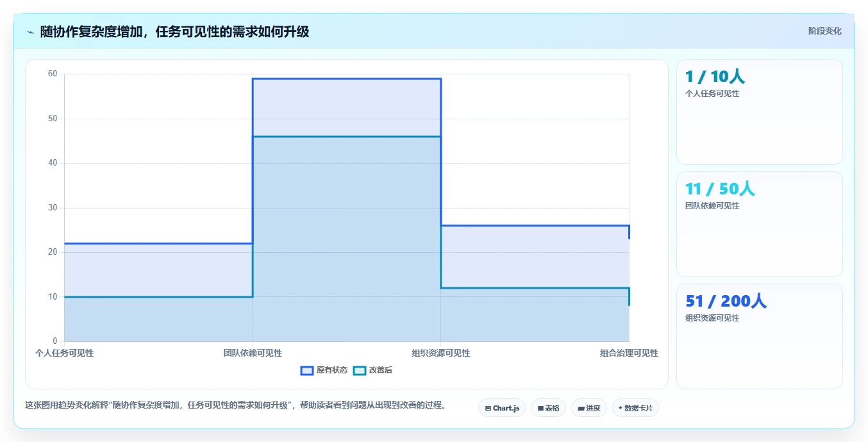
Task: Click the lightning icon beside the title
Action: click(x=30, y=32)
